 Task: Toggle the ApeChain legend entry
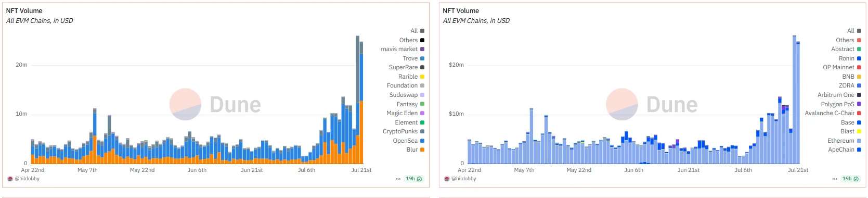coord(845,150)
